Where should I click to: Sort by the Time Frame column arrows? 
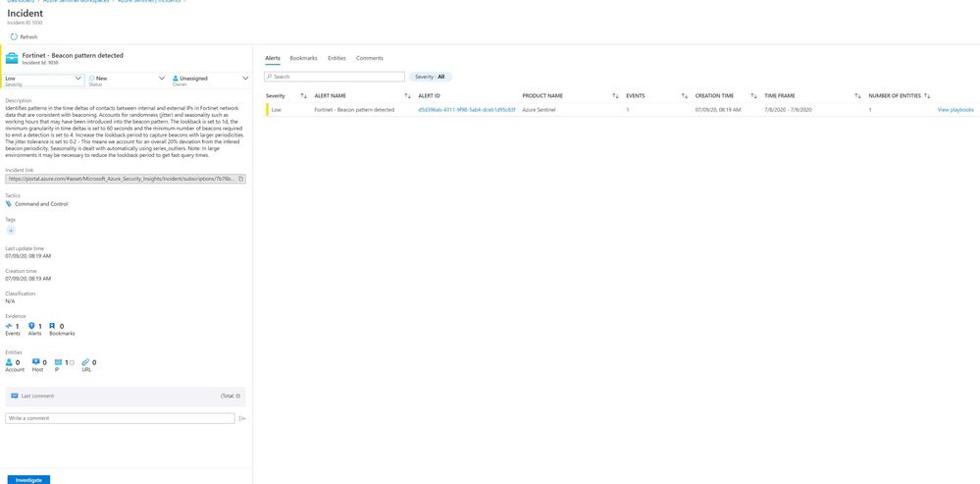click(x=858, y=95)
